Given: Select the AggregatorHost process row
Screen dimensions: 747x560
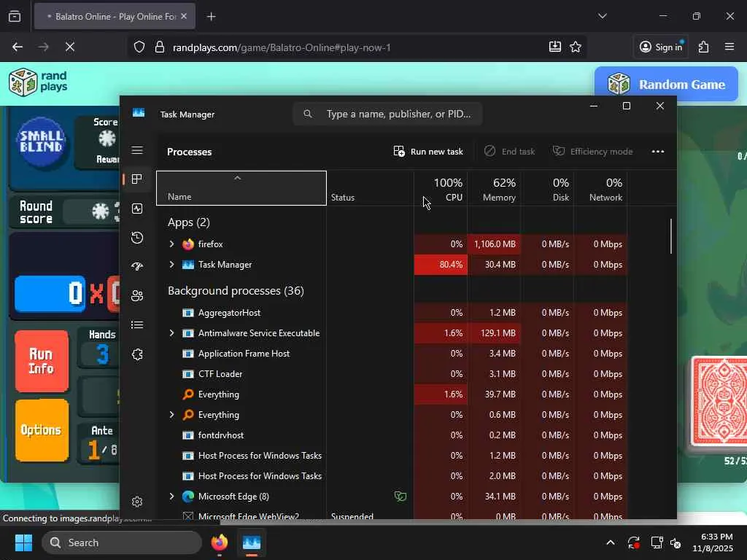Looking at the screenshot, I should (392, 312).
